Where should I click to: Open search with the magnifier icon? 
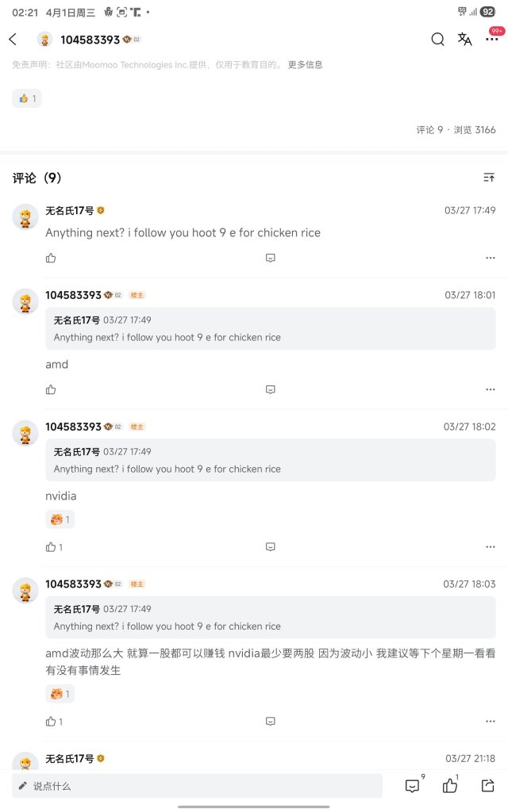[x=437, y=40]
